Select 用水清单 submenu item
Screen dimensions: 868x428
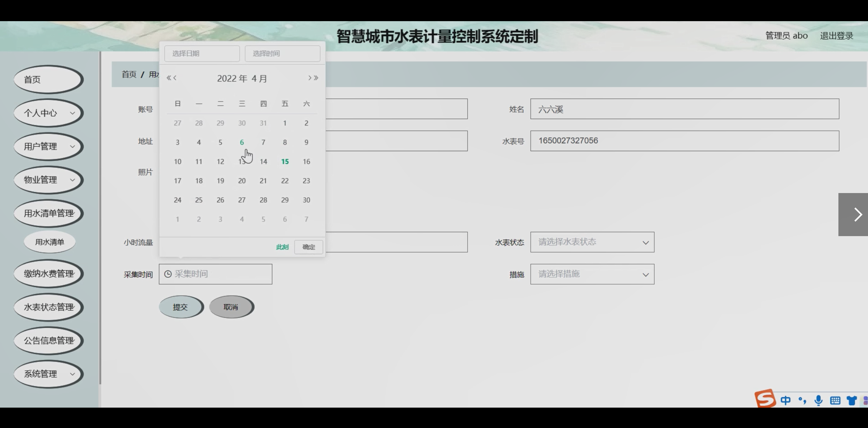50,242
